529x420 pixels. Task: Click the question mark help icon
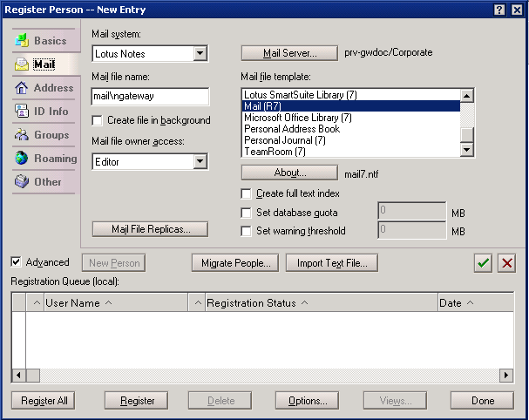tap(499, 10)
